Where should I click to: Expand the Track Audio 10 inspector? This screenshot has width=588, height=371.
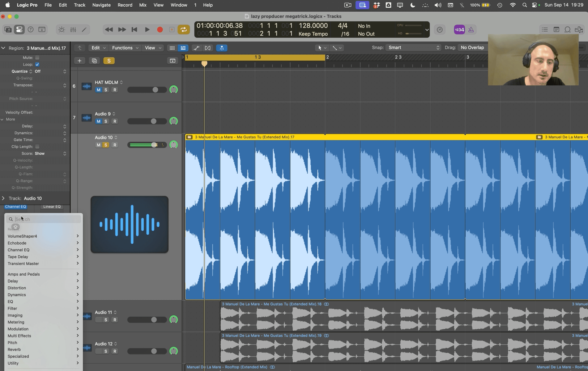[x=3, y=198]
